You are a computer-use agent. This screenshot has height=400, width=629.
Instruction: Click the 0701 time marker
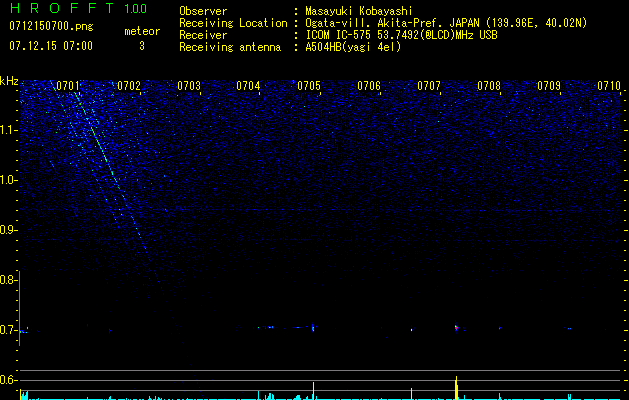68,86
